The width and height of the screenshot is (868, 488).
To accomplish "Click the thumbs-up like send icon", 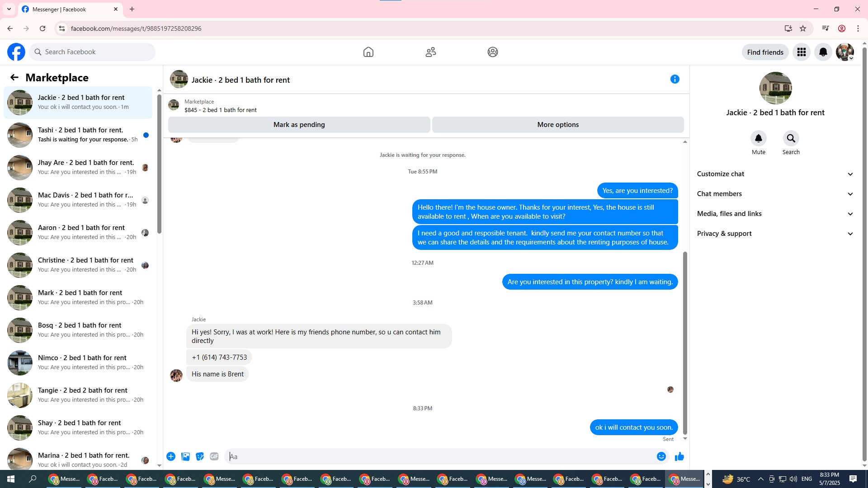I will (679, 456).
